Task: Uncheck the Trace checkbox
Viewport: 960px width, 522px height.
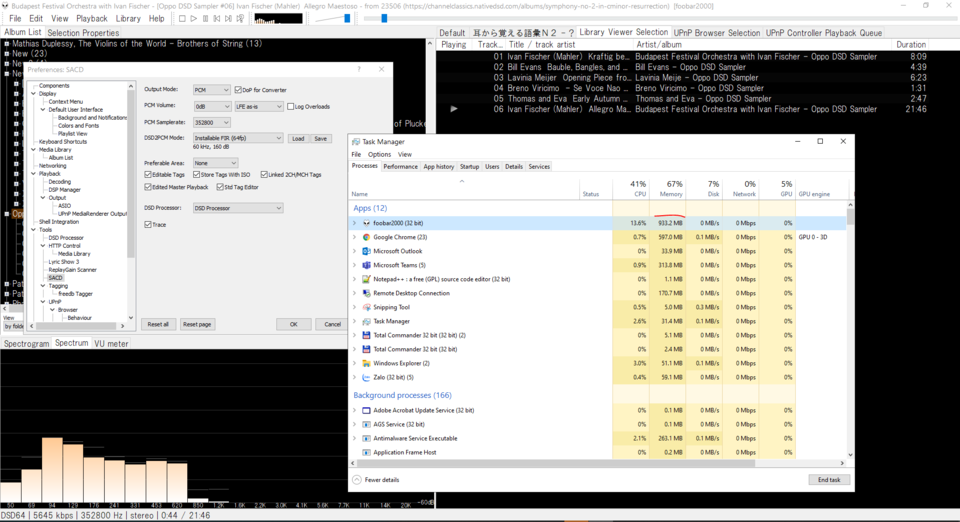Action: pos(148,225)
